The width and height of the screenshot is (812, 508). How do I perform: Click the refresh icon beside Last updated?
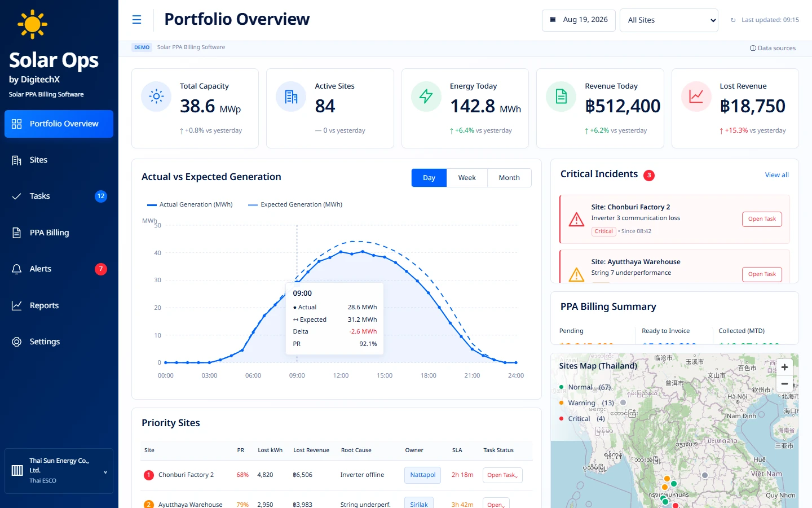(x=733, y=20)
